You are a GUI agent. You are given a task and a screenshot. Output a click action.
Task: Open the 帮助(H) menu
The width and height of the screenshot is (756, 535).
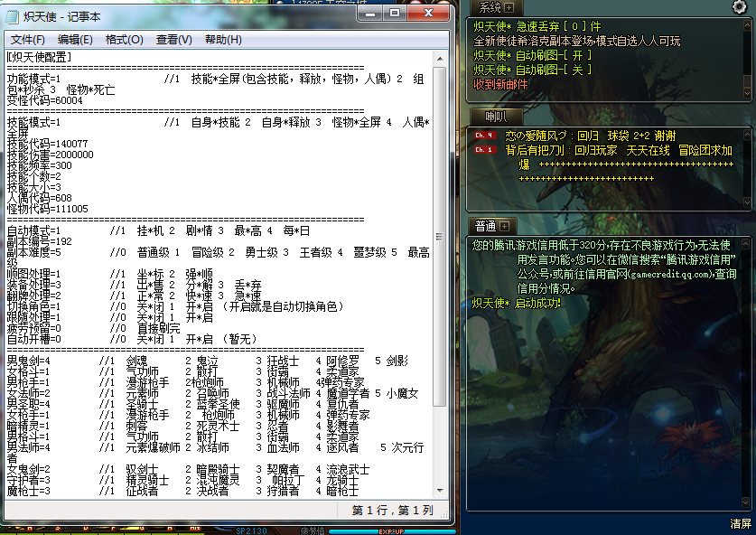pos(223,40)
